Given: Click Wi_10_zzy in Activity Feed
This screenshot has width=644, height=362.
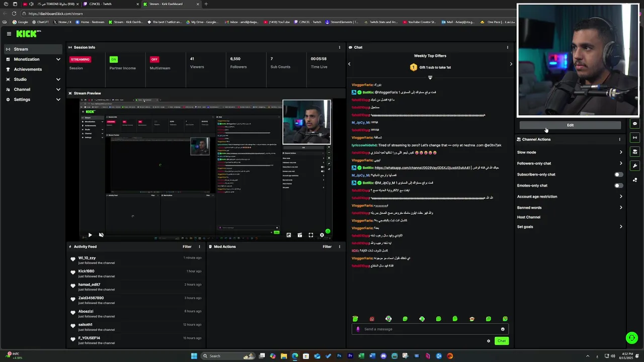Looking at the screenshot, I should pyautogui.click(x=87, y=258).
